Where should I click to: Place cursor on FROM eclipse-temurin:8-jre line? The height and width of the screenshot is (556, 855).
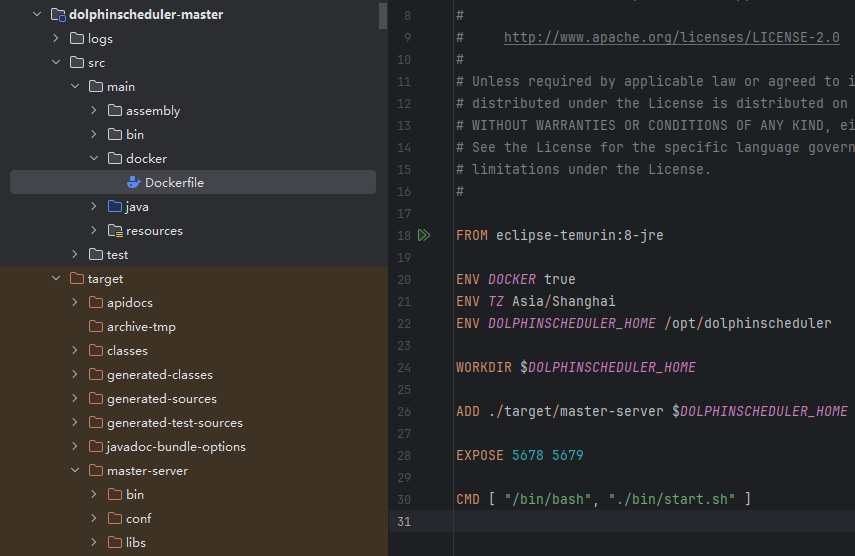tap(559, 235)
